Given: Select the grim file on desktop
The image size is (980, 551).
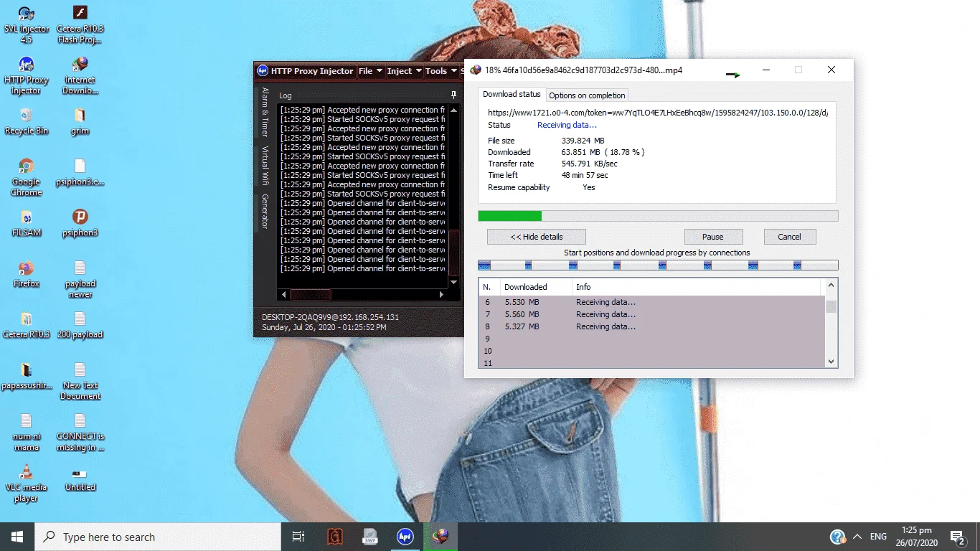Looking at the screenshot, I should [x=80, y=121].
